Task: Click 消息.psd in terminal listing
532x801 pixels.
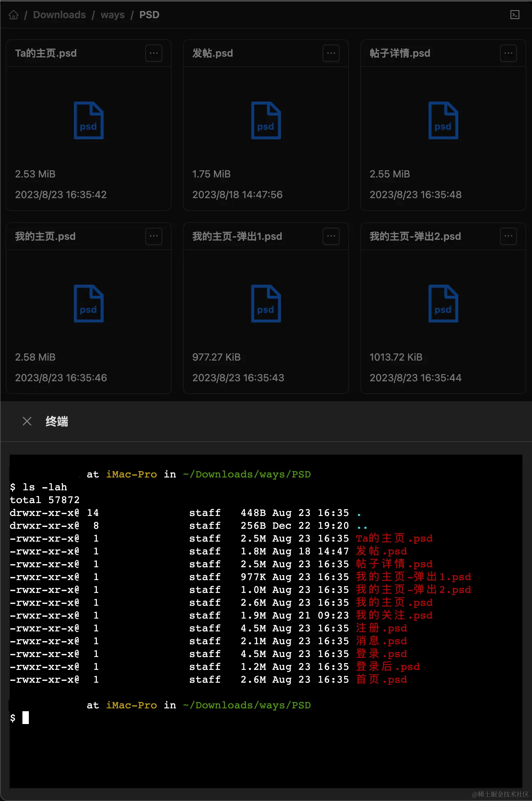Action: pos(381,641)
